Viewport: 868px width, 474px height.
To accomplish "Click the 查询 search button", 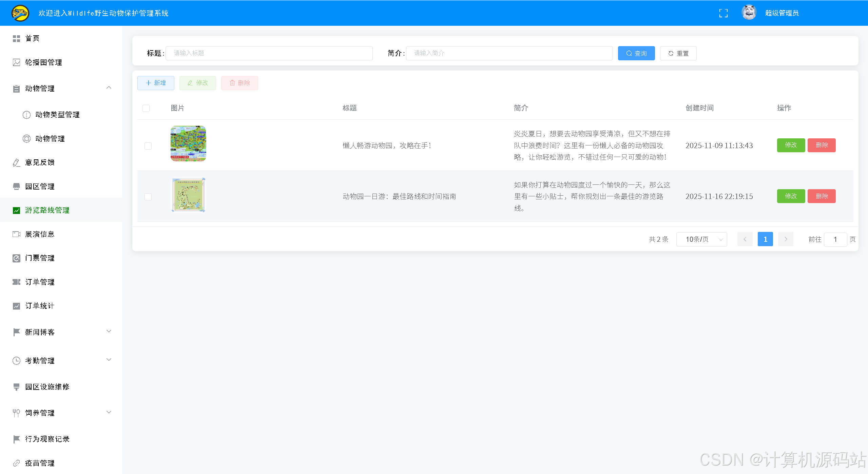I will click(x=636, y=53).
